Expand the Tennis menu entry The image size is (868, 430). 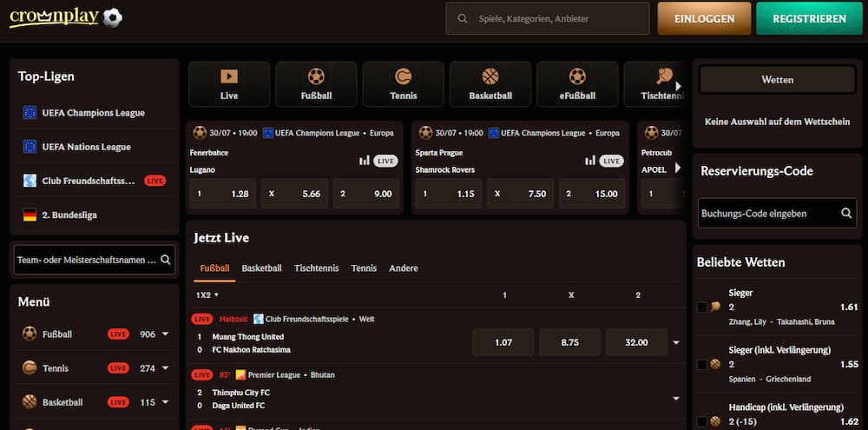tap(165, 368)
